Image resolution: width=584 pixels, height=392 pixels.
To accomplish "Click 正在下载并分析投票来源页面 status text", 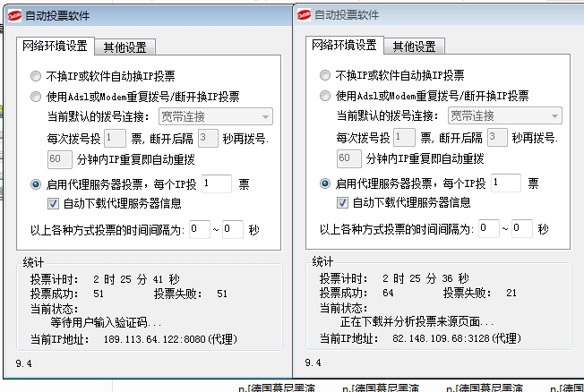I will (x=417, y=321).
